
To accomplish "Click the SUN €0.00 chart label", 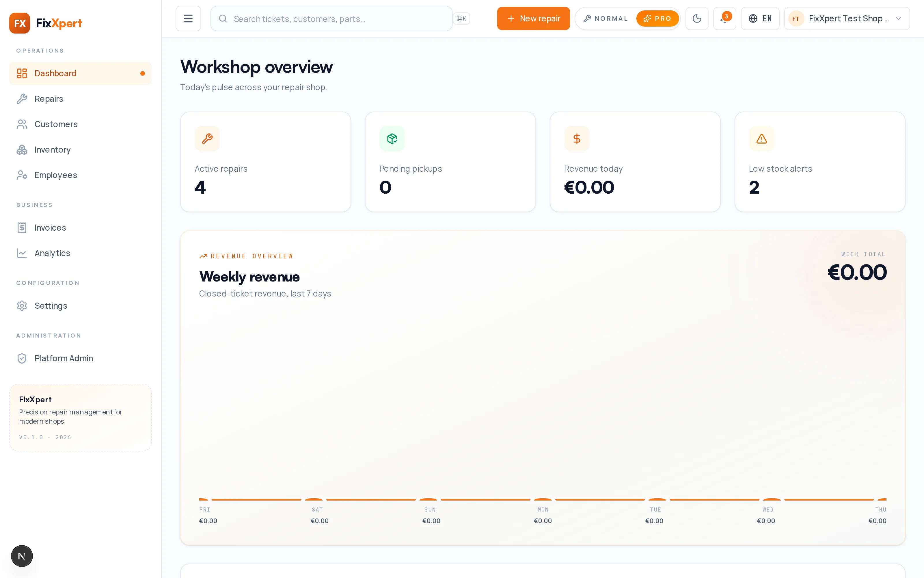I will click(x=431, y=521).
